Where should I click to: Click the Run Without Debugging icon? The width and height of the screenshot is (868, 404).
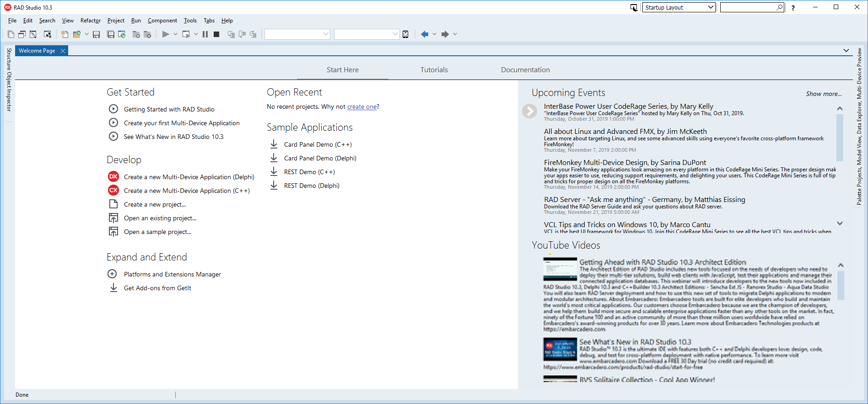(x=186, y=34)
